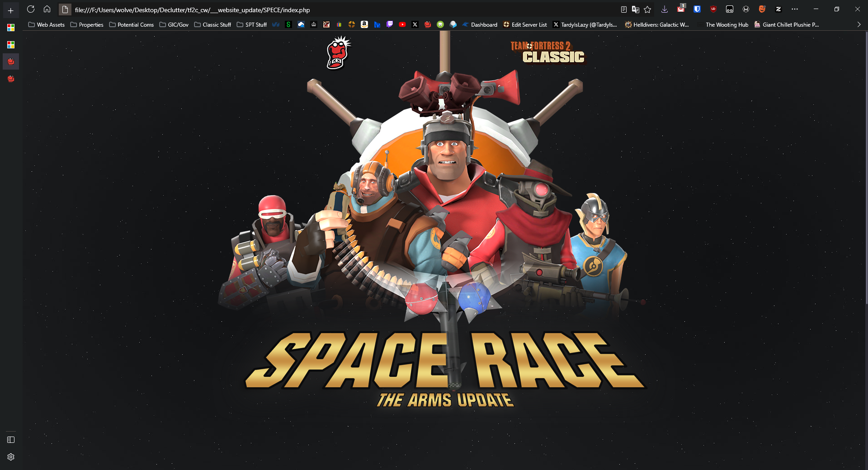Screen dimensions: 868x470
Task: Click the orange TF2 cross bookmark icon
Action: pyautogui.click(x=352, y=25)
